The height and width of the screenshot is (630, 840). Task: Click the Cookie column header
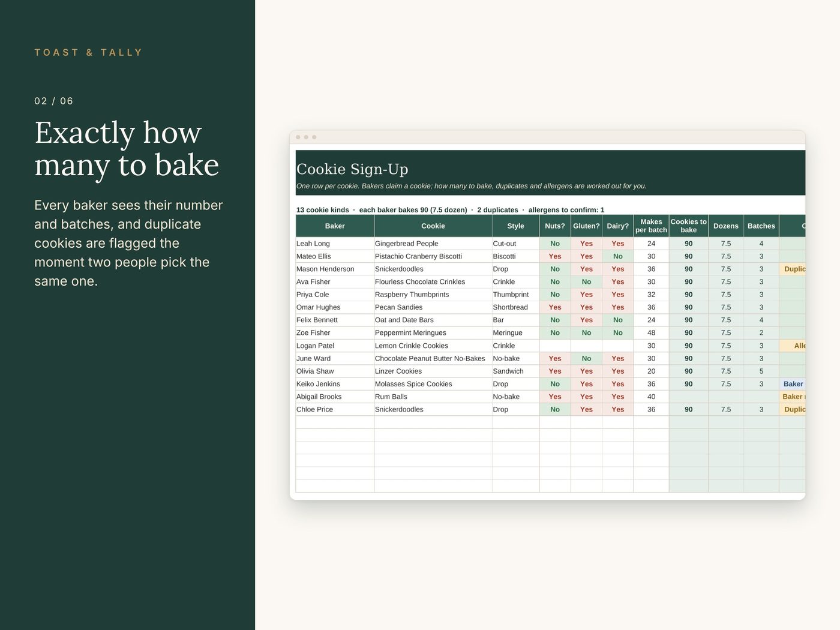(x=433, y=226)
